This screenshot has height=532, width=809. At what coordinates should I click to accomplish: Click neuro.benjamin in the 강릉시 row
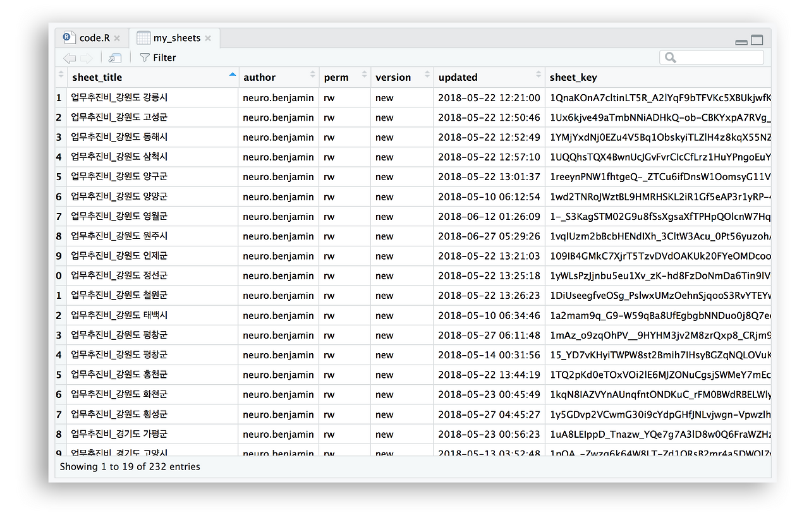278,98
